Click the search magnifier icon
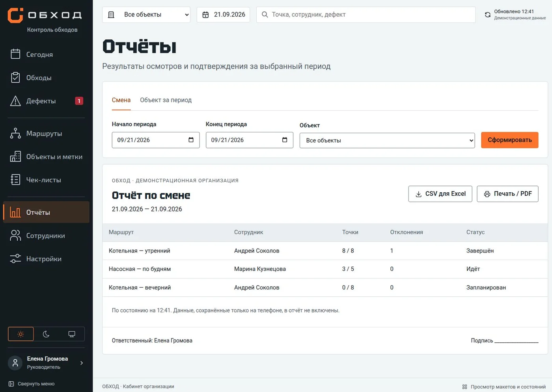The image size is (552, 392). point(265,15)
